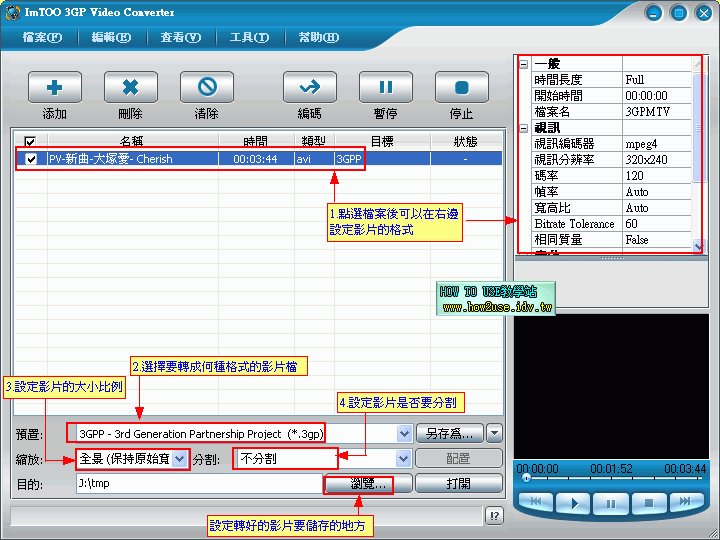Open the 縮放 zoom mode dropdown
720x540 pixels.
pyautogui.click(x=180, y=458)
